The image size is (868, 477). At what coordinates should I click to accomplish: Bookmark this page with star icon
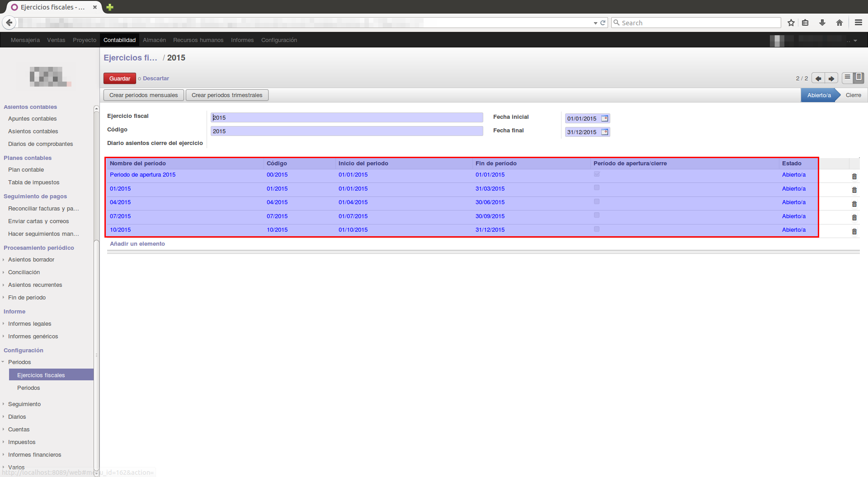(791, 23)
